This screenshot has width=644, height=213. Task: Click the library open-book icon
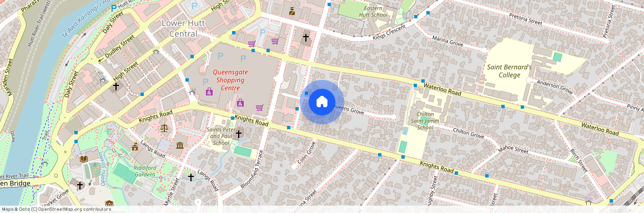(x=84, y=159)
